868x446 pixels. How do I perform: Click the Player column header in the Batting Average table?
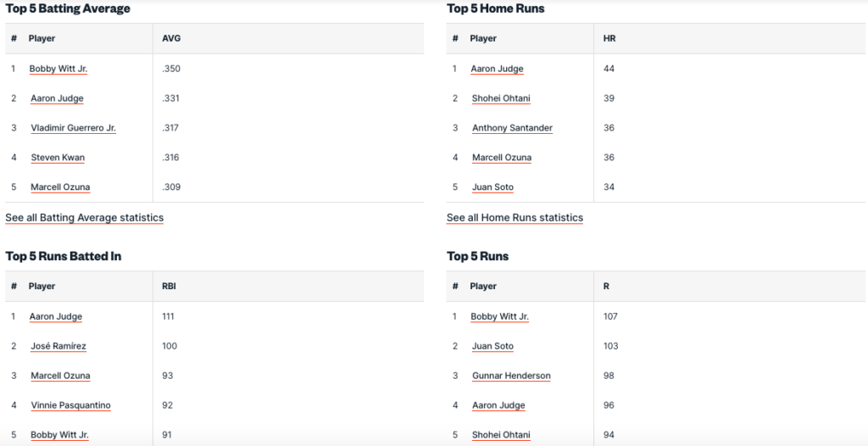click(x=42, y=38)
